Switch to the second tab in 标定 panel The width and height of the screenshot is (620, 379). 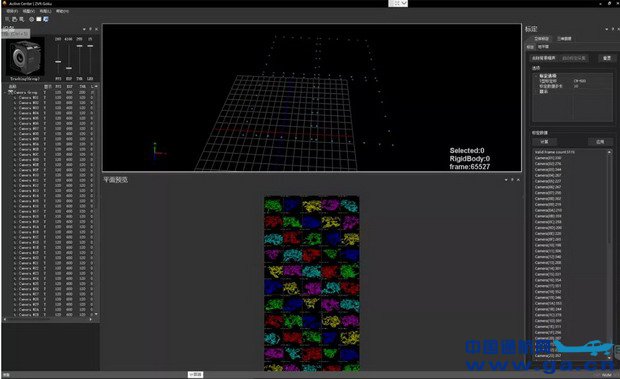click(x=564, y=39)
